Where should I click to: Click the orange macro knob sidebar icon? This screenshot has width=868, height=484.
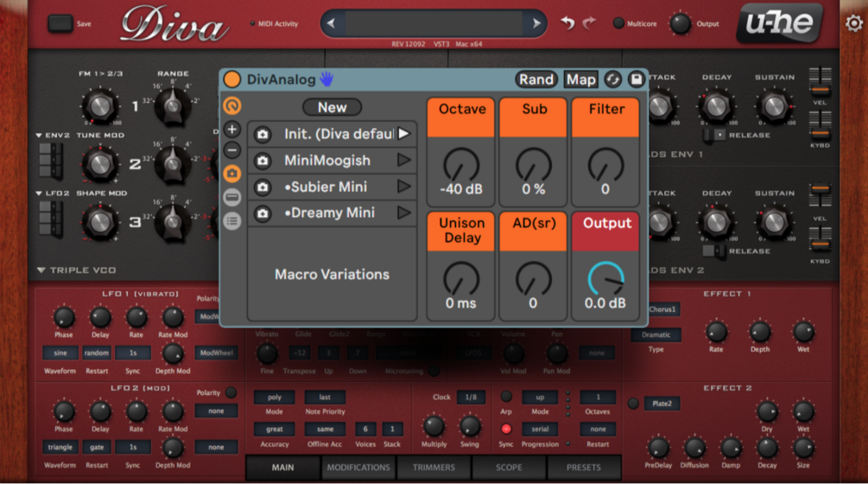232,105
